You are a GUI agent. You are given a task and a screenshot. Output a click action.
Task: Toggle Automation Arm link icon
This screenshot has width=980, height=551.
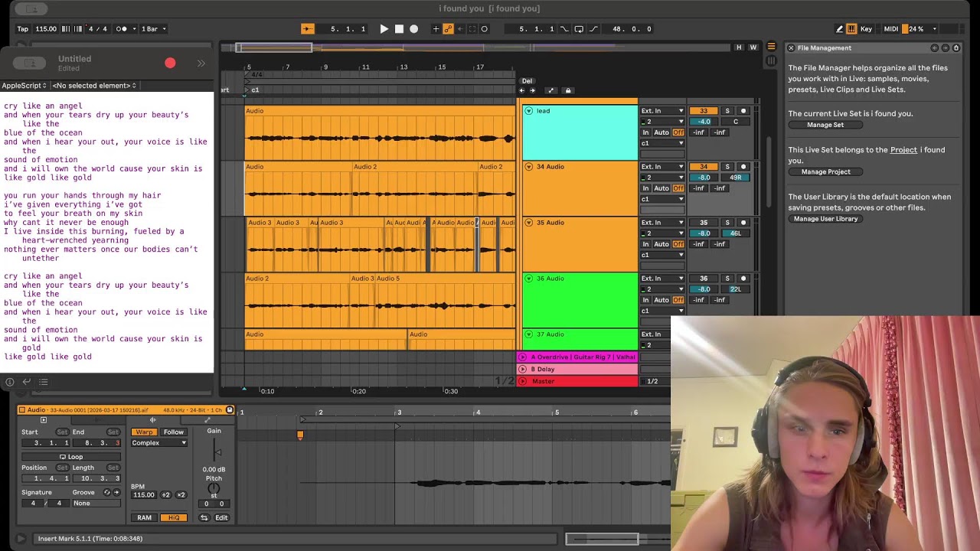pos(448,29)
